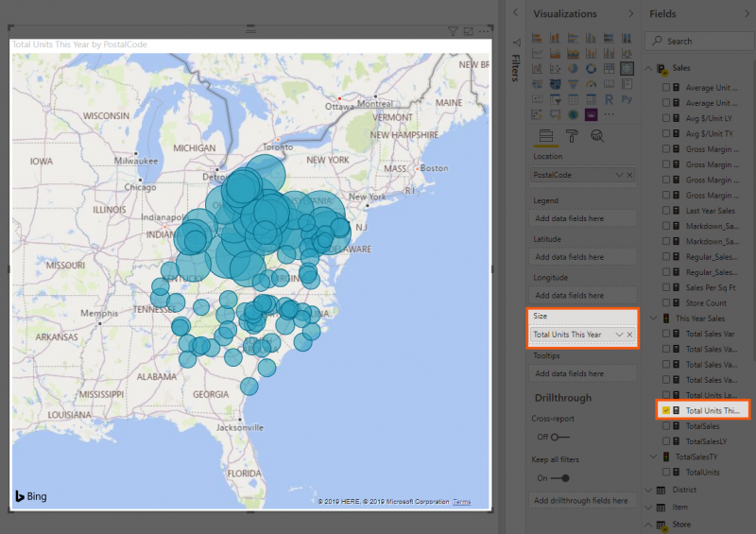Collapse the Sales table in Fields
Screen dimensions: 756x534
[648, 68]
